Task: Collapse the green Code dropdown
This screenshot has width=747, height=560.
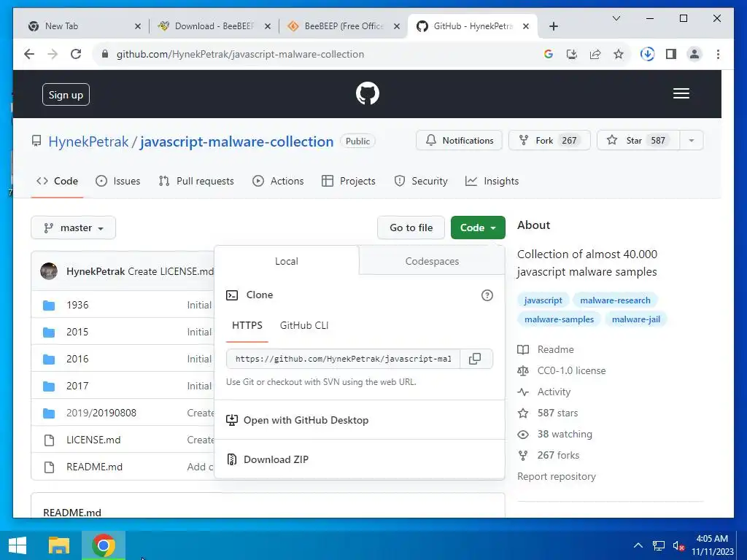Action: 478,227
